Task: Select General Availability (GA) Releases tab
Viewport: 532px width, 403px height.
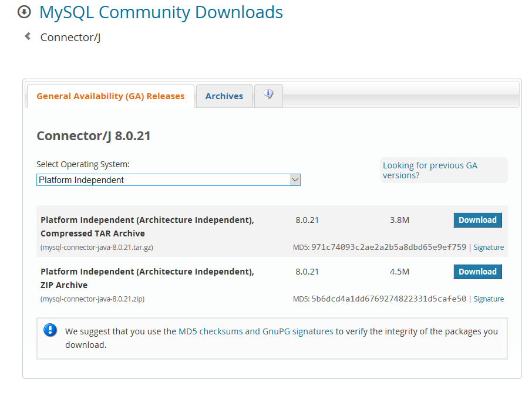Action: coord(110,96)
